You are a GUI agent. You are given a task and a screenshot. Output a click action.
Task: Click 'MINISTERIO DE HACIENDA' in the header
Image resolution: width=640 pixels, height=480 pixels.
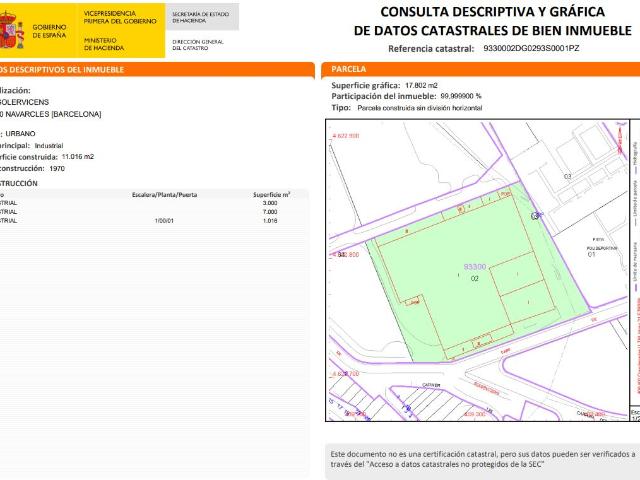pos(104,44)
